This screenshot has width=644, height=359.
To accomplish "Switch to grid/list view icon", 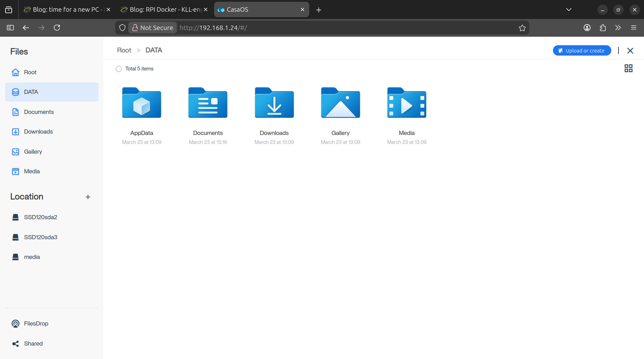I will pyautogui.click(x=628, y=68).
